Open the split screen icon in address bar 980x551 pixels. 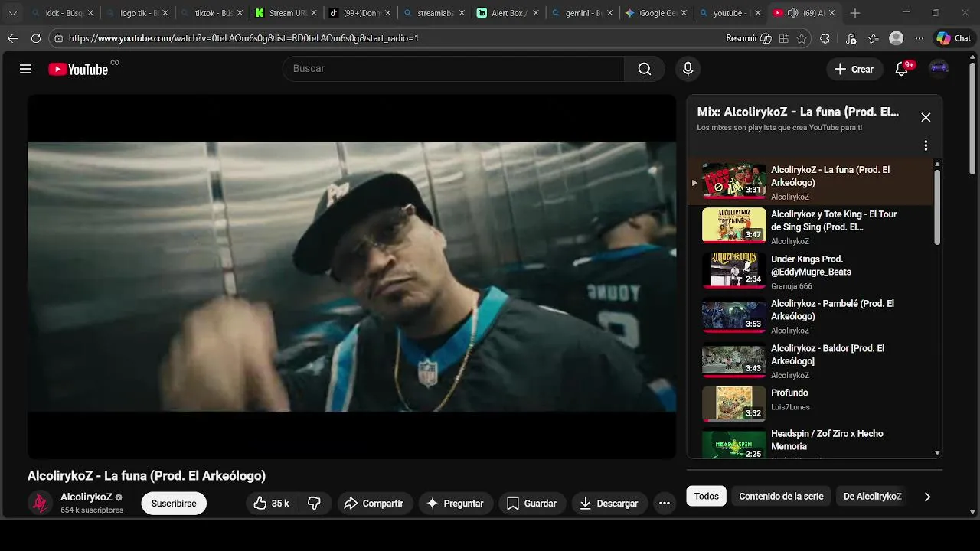pos(783,38)
